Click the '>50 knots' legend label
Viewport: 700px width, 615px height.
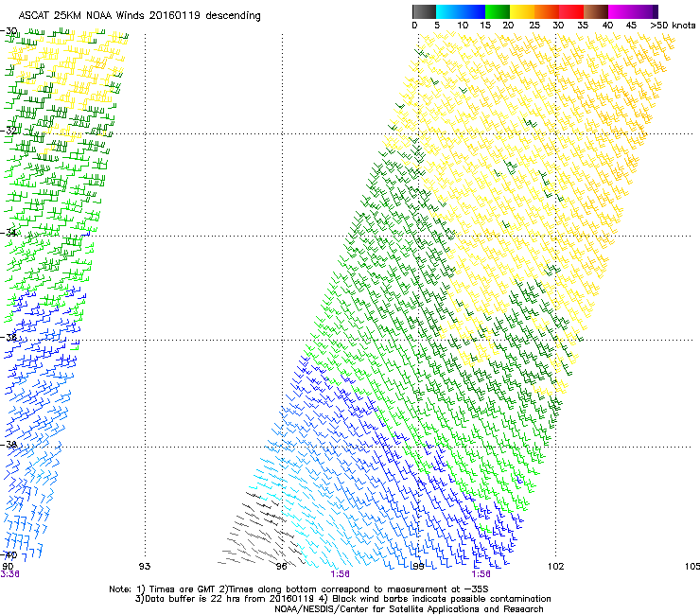673,26
